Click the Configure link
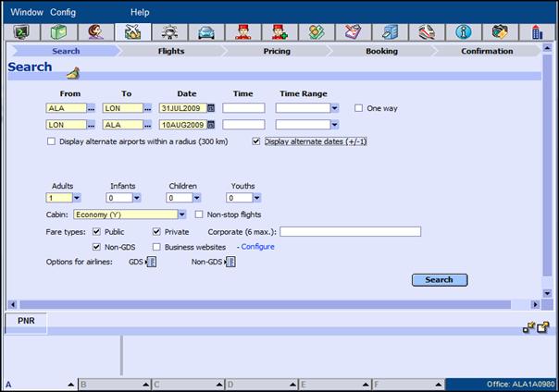 click(x=258, y=247)
